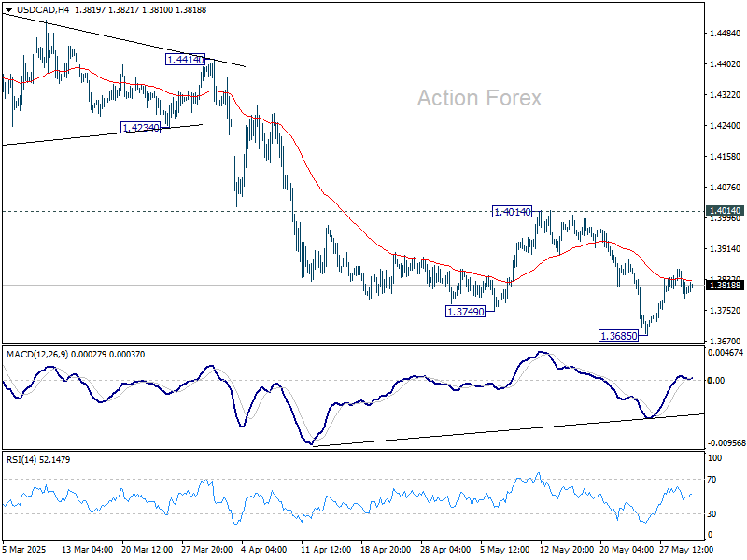Screen dimensions: 747x560
Task: Click the 1.41580 price axis value
Action: pos(726,156)
